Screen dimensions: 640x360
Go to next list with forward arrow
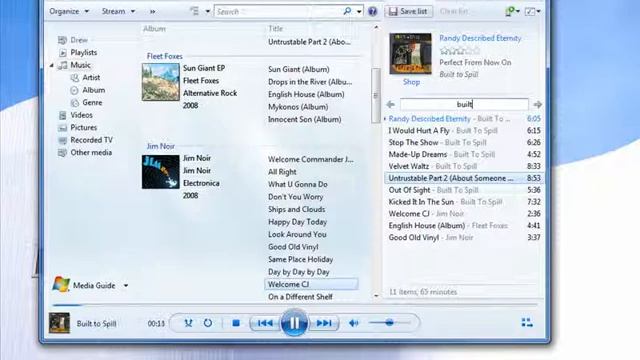coord(537,104)
